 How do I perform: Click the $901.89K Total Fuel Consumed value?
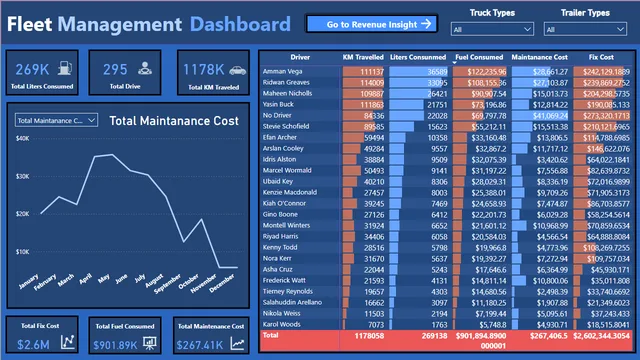(x=115, y=345)
